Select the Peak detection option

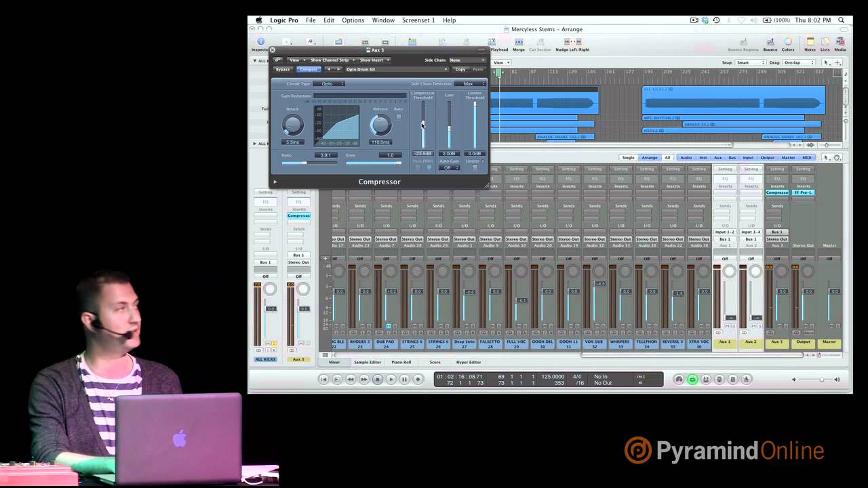pos(418,167)
